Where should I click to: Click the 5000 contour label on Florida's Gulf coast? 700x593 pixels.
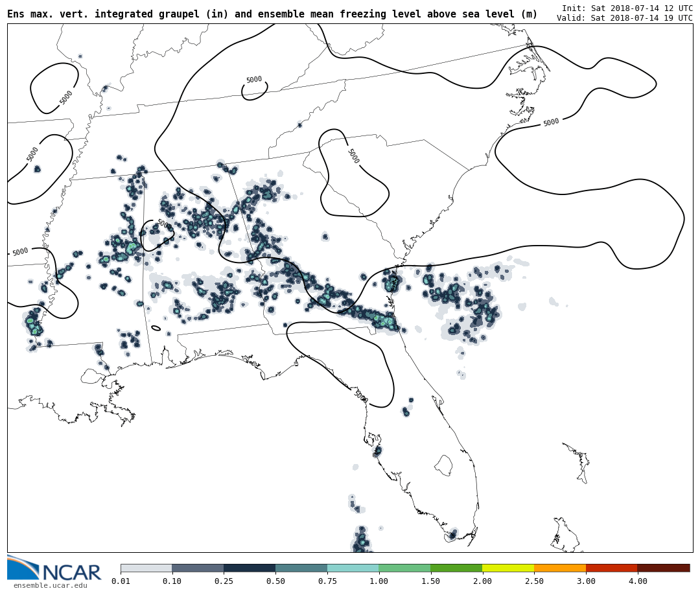[x=360, y=395]
